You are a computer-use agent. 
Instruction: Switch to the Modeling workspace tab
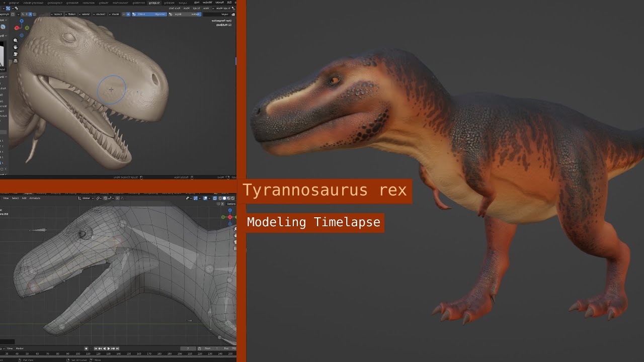point(169,3)
